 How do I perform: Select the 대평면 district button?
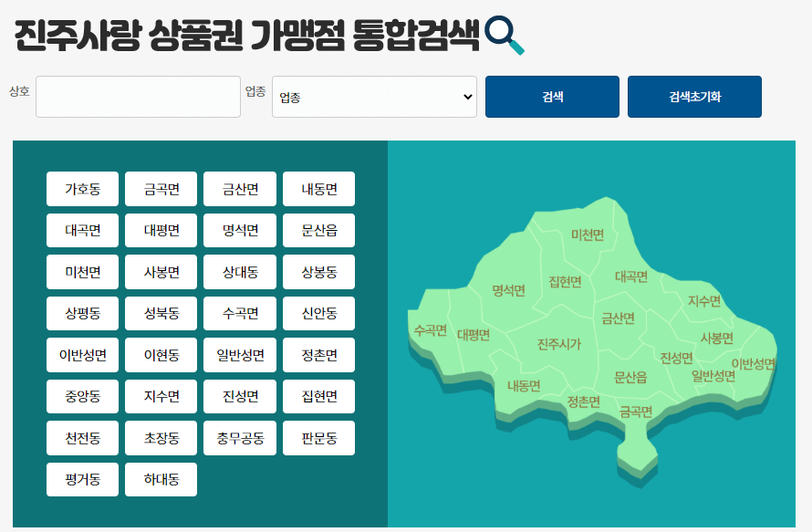point(161,230)
